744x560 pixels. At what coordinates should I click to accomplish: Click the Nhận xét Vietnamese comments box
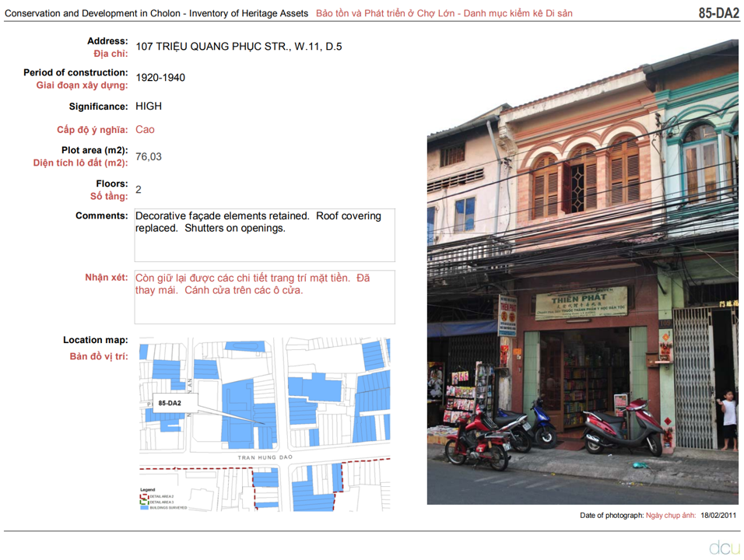coord(264,296)
